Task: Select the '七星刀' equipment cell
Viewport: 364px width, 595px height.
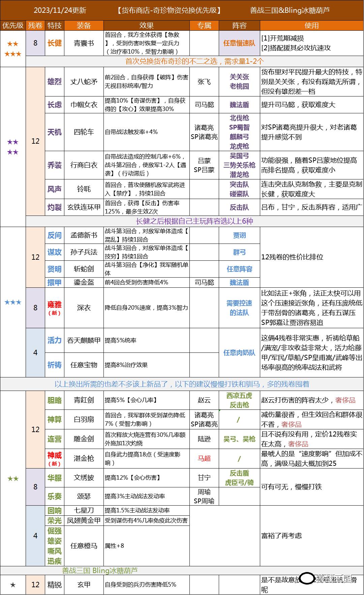Action: click(84, 511)
